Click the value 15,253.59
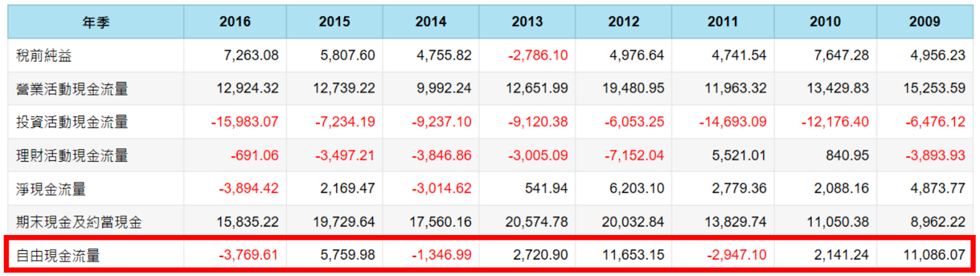Viewport: 980px width, 276px height. [x=934, y=89]
